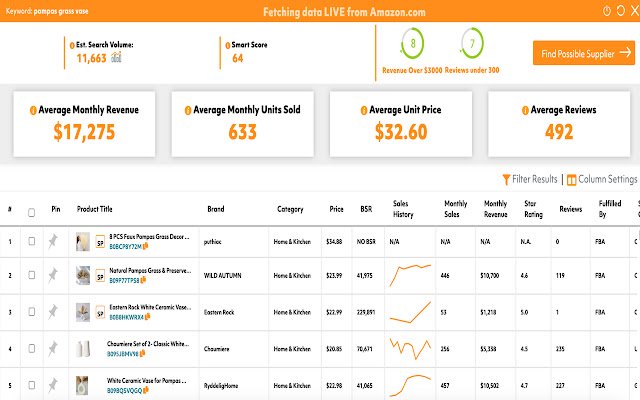Open the Filter Results option

coord(530,179)
